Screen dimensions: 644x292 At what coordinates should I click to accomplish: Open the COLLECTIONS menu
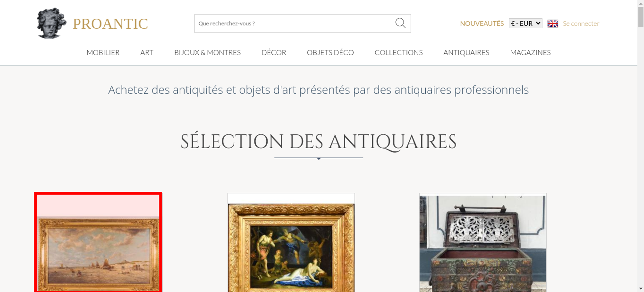pyautogui.click(x=399, y=52)
